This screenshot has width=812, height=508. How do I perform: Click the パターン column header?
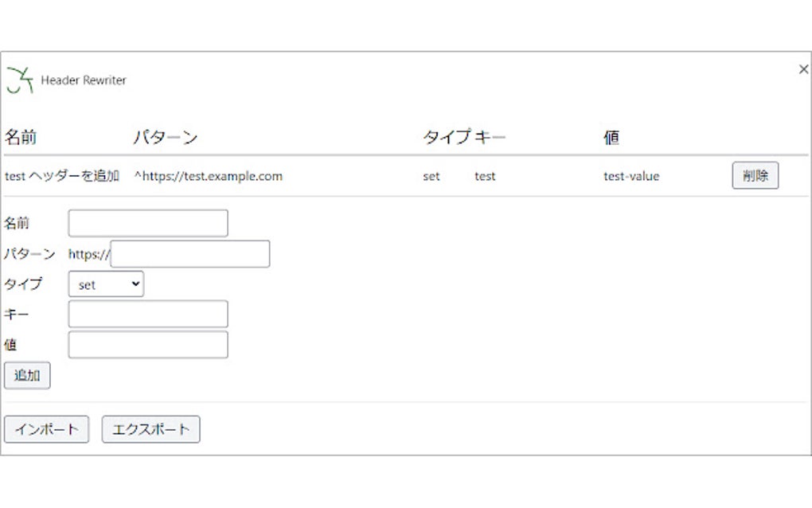[x=165, y=138]
